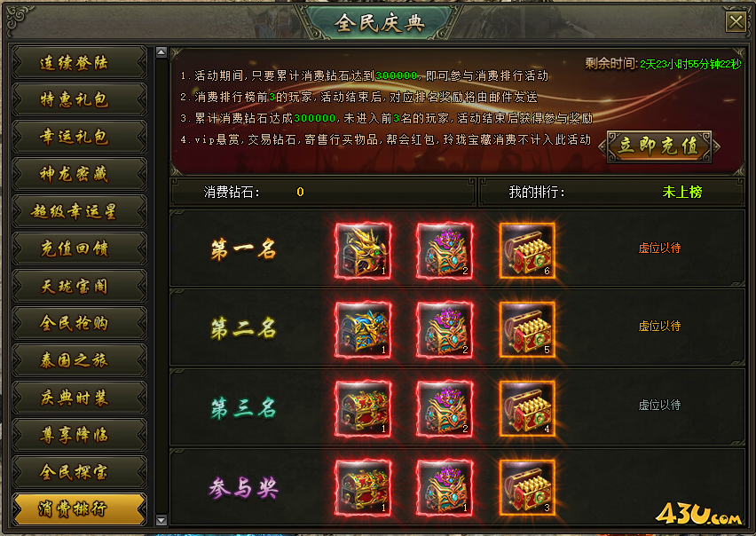
Task: Click second place purple jewel chest reward
Action: click(x=445, y=330)
